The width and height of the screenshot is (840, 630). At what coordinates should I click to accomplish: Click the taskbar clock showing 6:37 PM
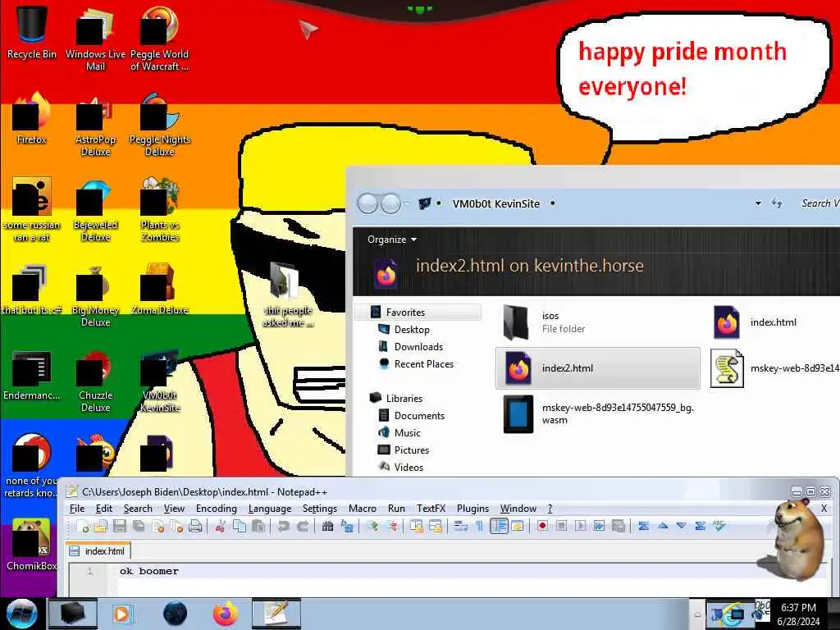(798, 614)
